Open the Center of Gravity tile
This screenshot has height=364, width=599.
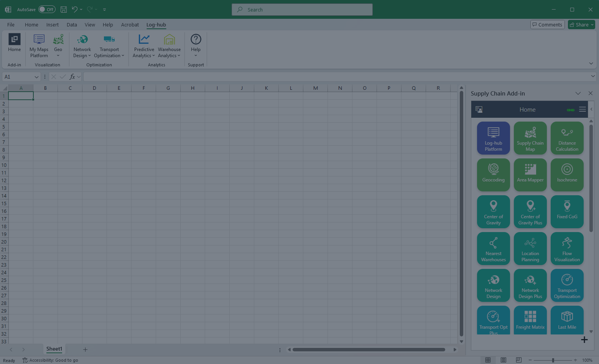click(x=494, y=212)
